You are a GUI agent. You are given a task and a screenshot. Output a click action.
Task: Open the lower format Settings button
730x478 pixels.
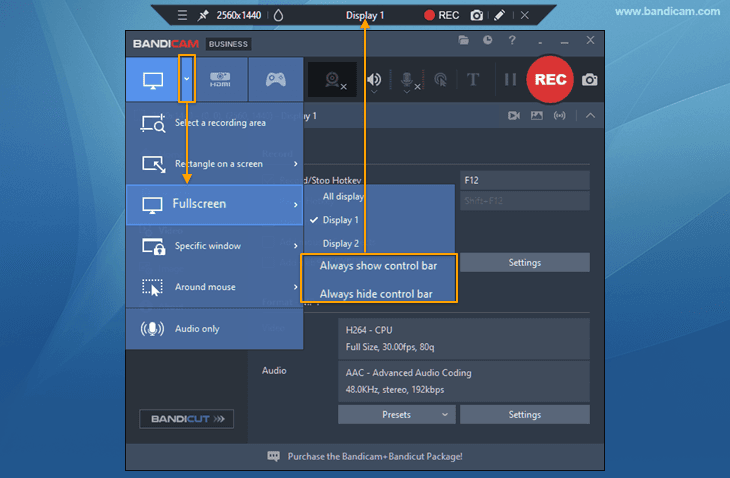pos(525,415)
